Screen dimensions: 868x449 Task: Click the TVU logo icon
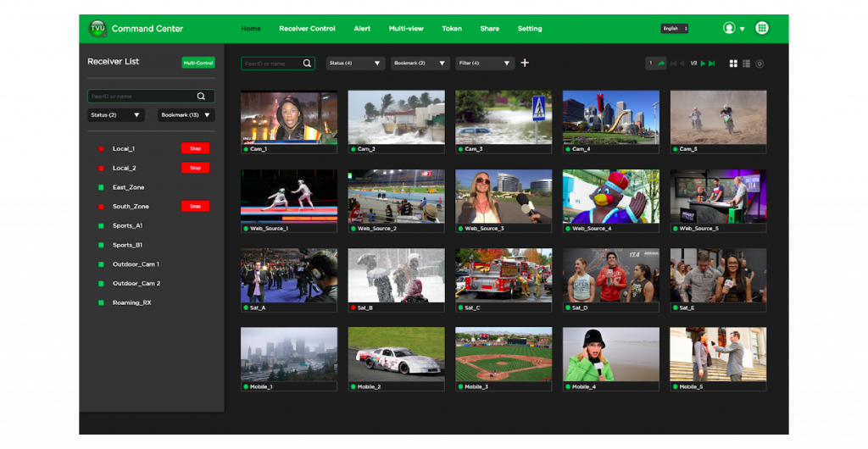click(97, 29)
